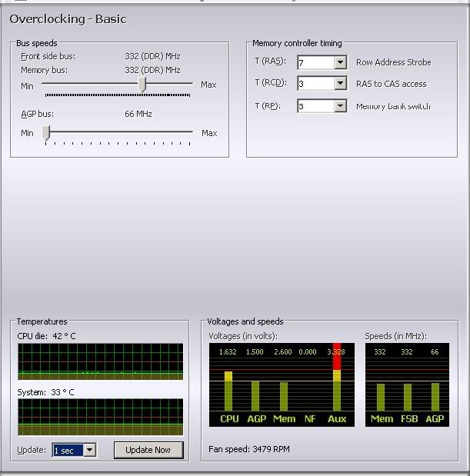Click the Front side bus 332 (DDR) MHz value

pos(153,56)
